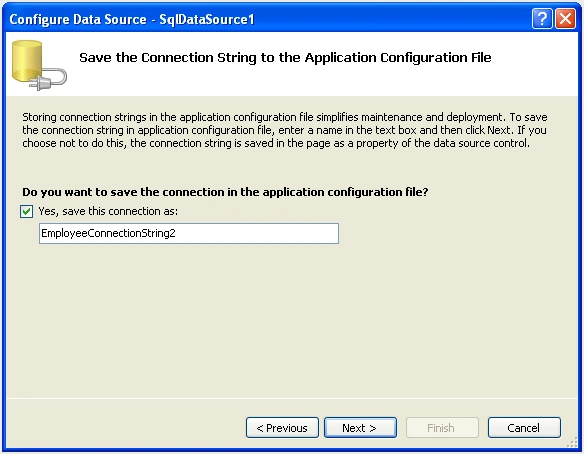Click empty area inside connection name box

tap(257, 234)
